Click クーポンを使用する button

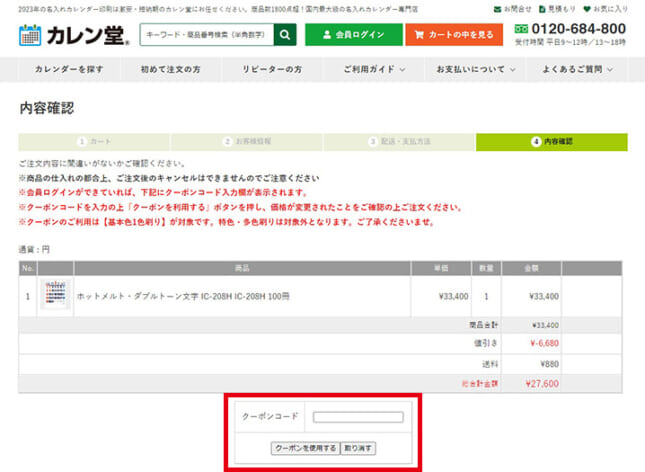[x=306, y=448]
